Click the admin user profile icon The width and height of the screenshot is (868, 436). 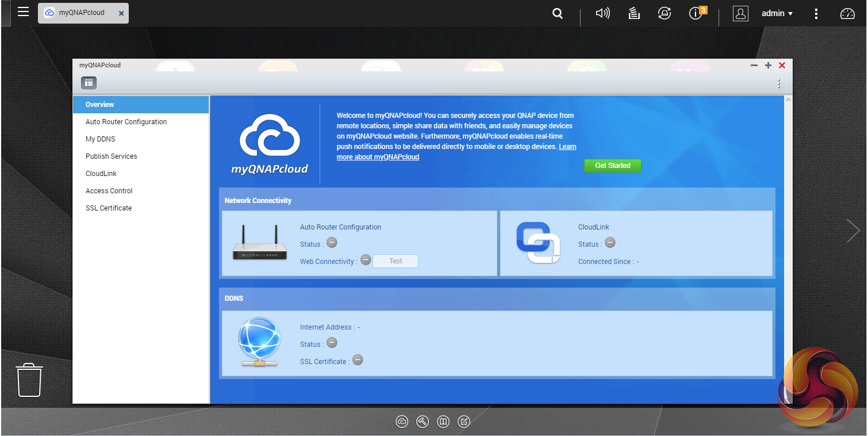coord(740,13)
